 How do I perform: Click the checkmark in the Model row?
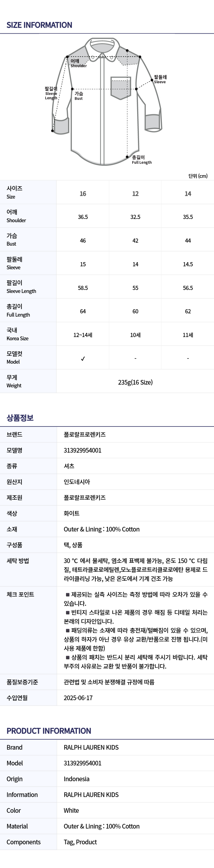[83, 359]
